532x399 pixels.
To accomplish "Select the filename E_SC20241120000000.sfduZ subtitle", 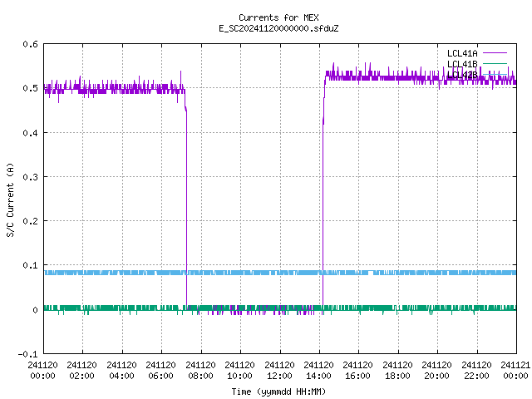I will click(278, 28).
